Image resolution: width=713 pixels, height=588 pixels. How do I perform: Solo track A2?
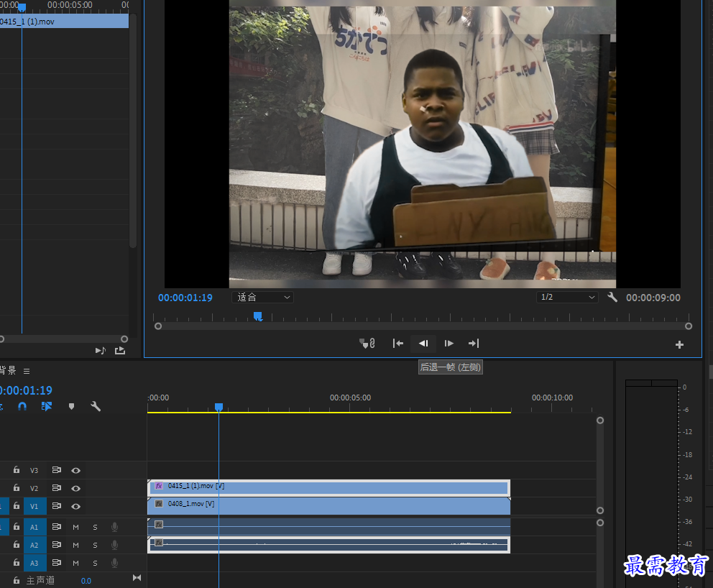pos(95,545)
